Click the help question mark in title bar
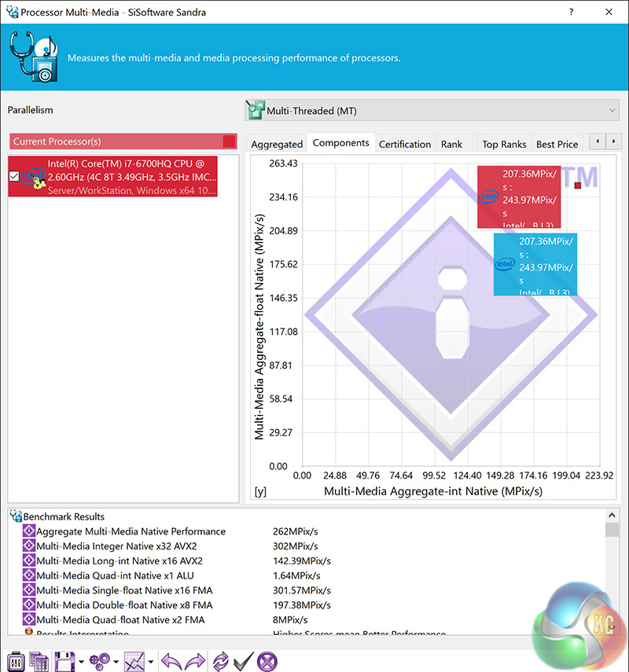629x672 pixels. point(571,12)
